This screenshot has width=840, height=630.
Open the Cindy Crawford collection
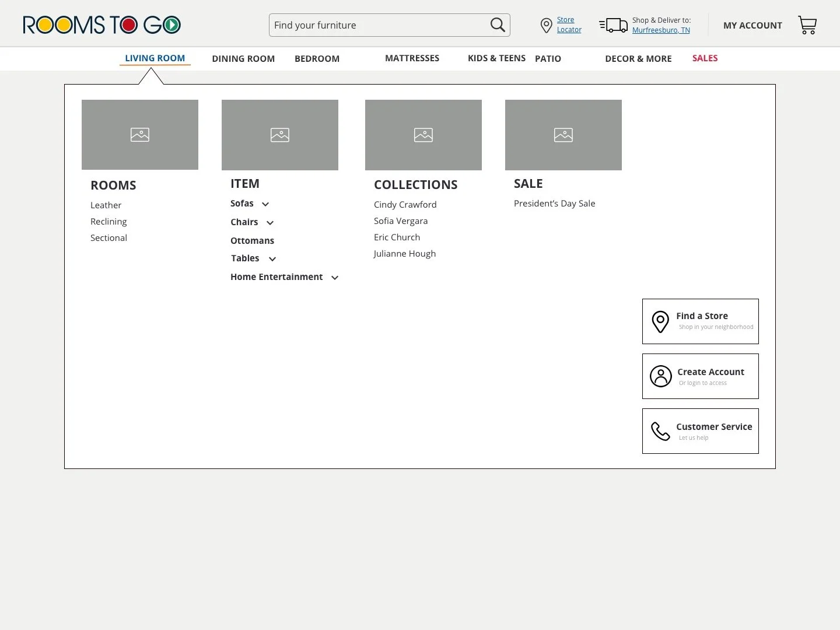405,205
